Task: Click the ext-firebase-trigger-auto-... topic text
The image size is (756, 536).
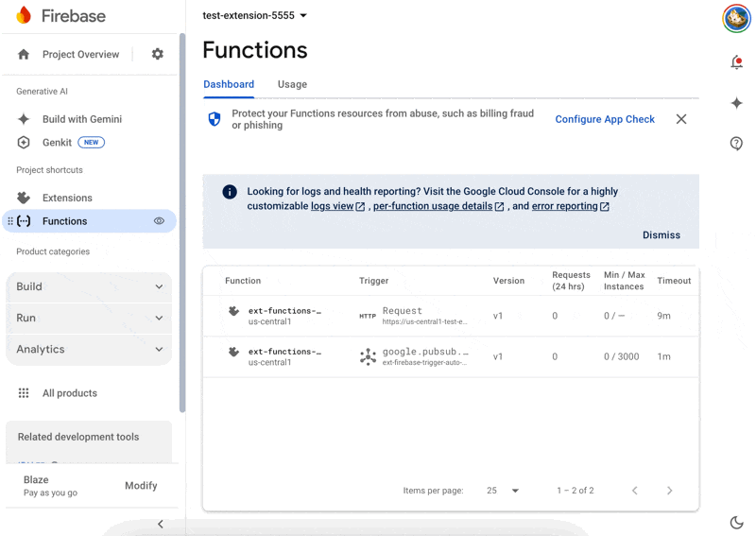Action: [424, 363]
